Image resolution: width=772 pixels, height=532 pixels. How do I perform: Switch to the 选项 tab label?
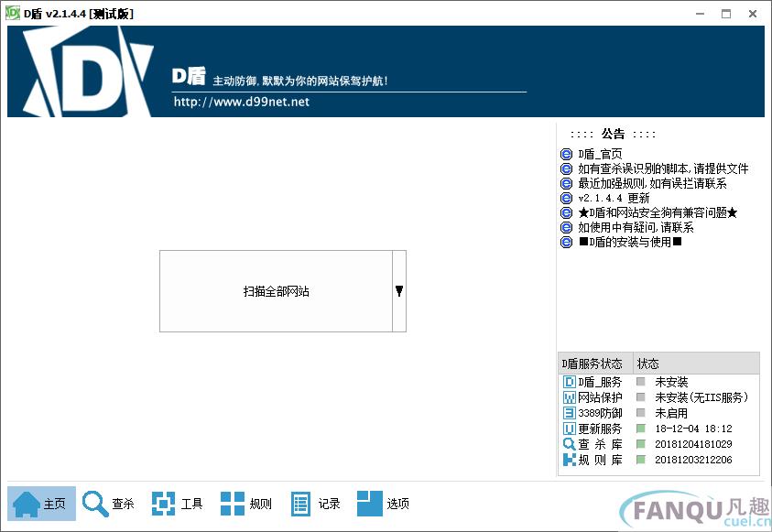[397, 504]
